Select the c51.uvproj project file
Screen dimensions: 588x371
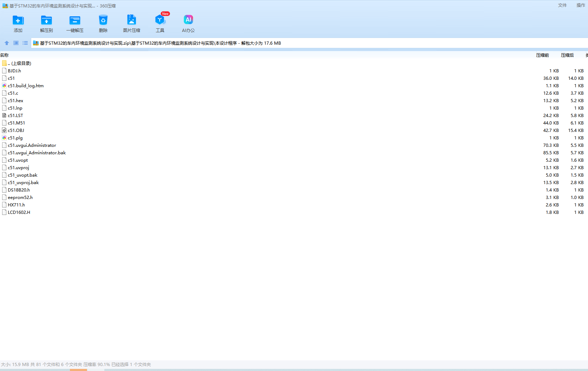[x=18, y=168]
